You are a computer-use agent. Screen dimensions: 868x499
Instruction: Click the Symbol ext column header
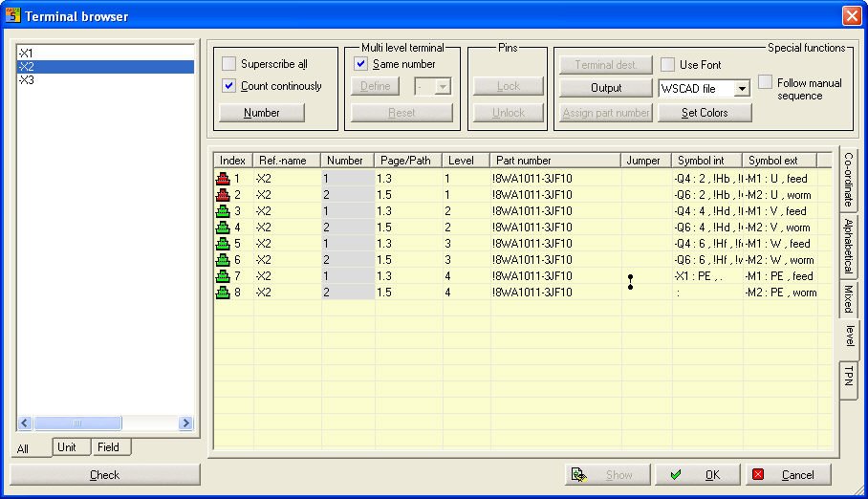779,161
